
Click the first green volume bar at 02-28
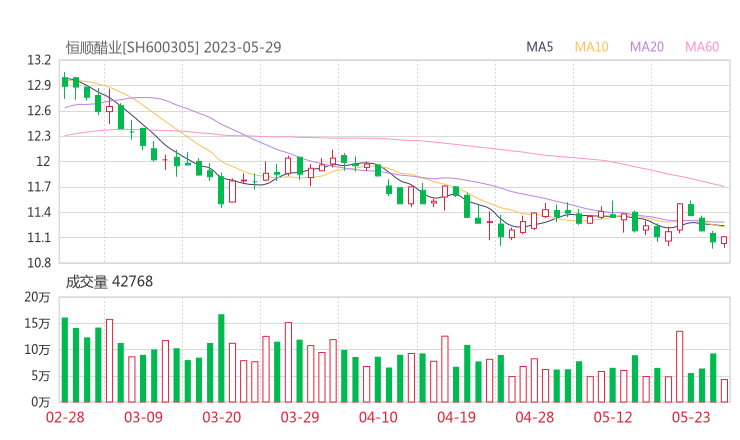point(65,360)
